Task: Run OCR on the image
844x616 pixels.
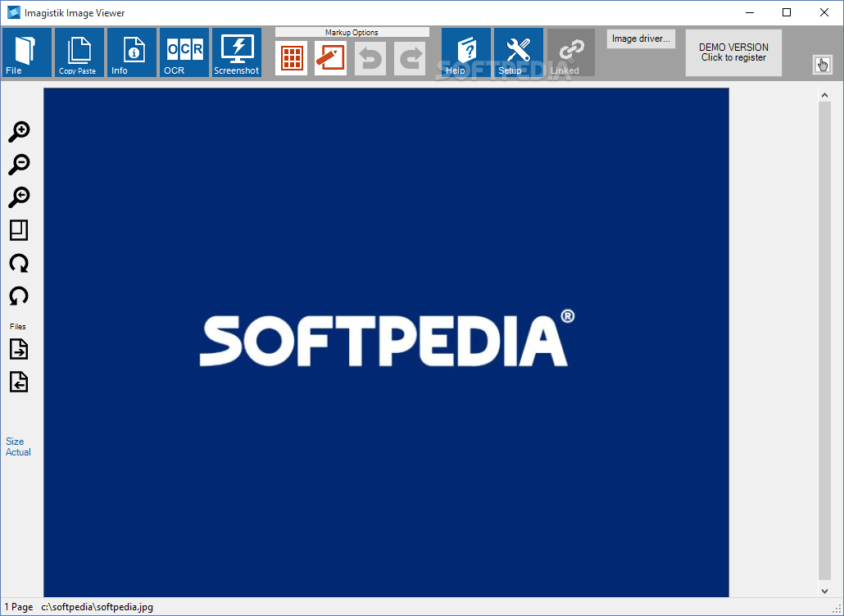Action: point(184,52)
